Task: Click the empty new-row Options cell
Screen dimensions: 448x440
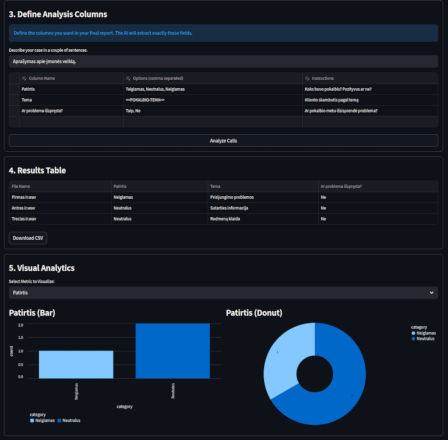Action: click(213, 122)
